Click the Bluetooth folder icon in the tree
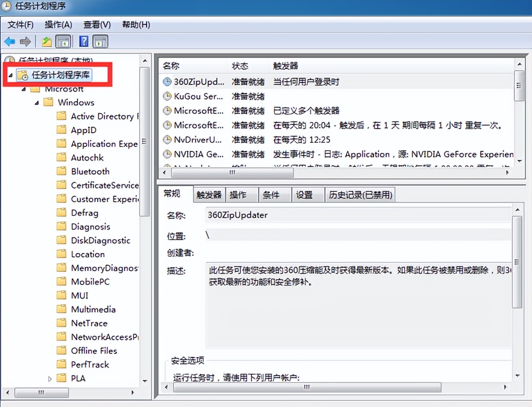 [x=61, y=171]
